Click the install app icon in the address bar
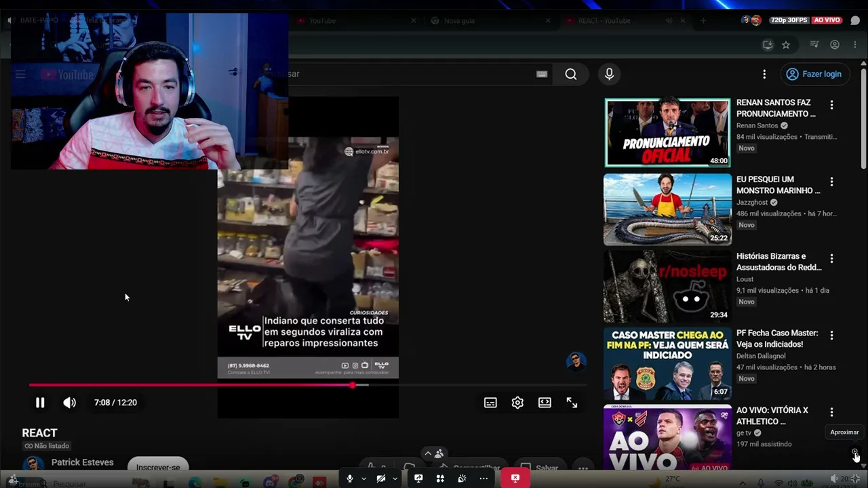The image size is (868, 488). pos(768,45)
